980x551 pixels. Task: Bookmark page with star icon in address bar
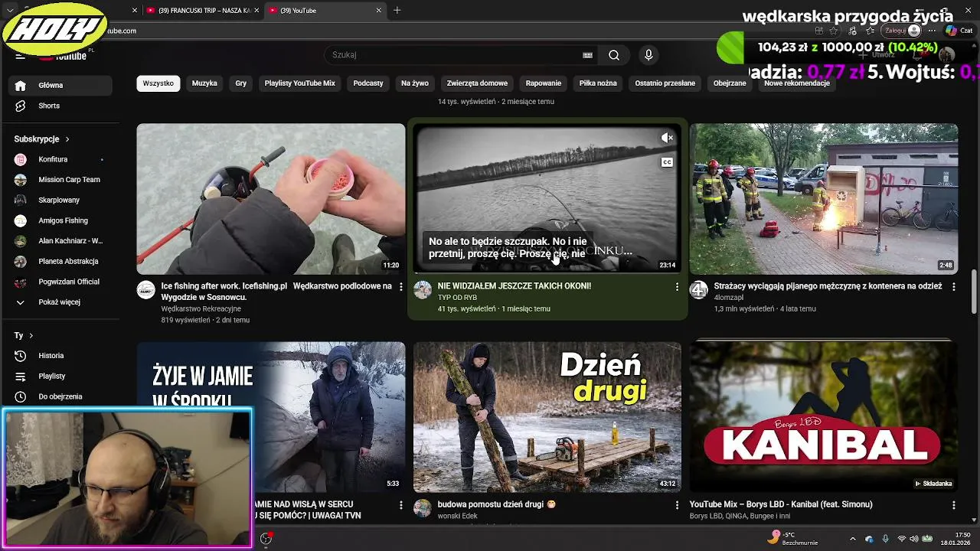point(833,31)
